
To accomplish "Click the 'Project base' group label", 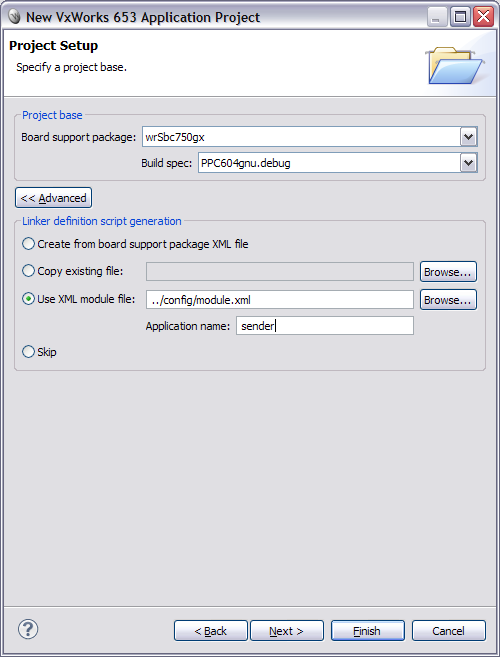I will pos(52,115).
